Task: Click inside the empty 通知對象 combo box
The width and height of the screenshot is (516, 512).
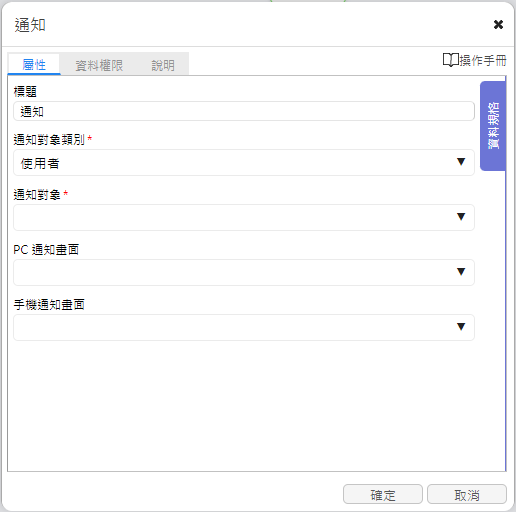Action: [244, 217]
